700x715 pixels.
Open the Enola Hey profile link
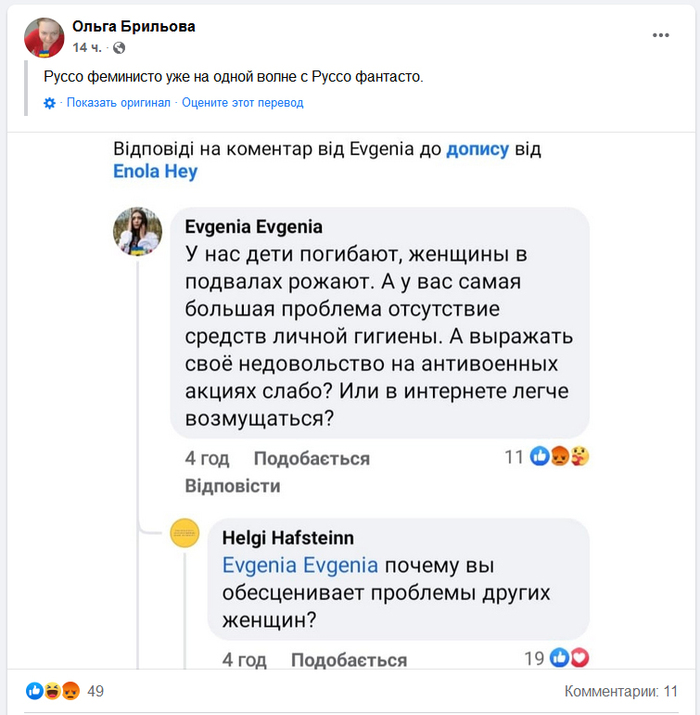point(155,171)
